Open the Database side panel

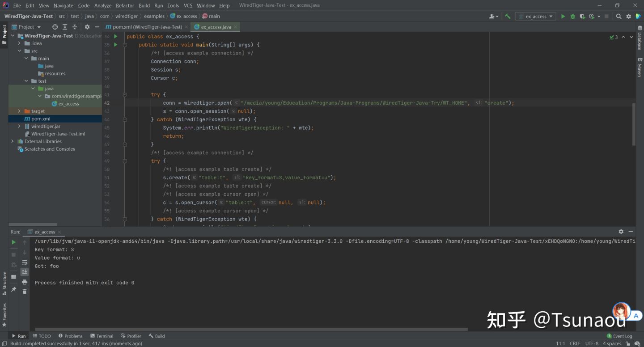pos(640,38)
